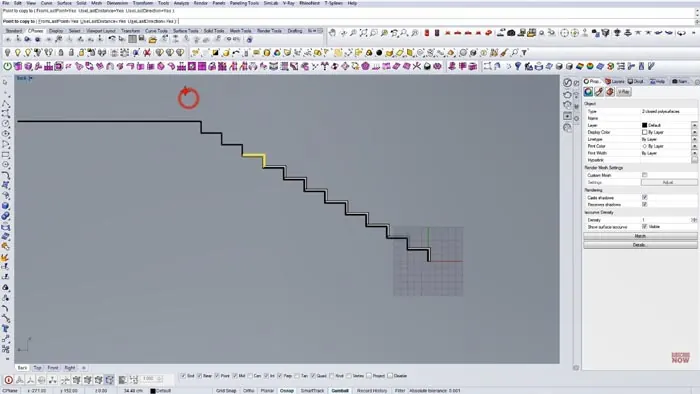Open the Back viewport title dropdown
Image resolution: width=700 pixels, height=394 pixels.
(x=30, y=79)
